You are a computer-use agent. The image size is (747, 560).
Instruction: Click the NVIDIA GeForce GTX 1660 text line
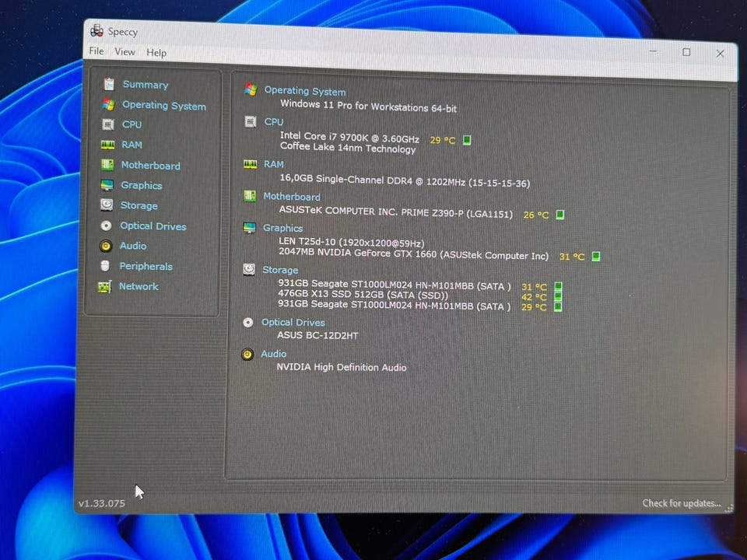(413, 254)
